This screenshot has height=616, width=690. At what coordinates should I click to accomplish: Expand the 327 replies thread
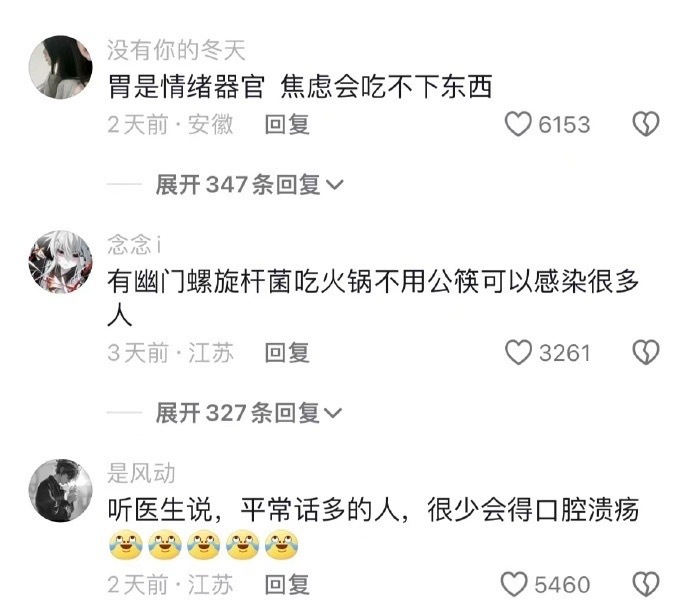[x=249, y=413]
